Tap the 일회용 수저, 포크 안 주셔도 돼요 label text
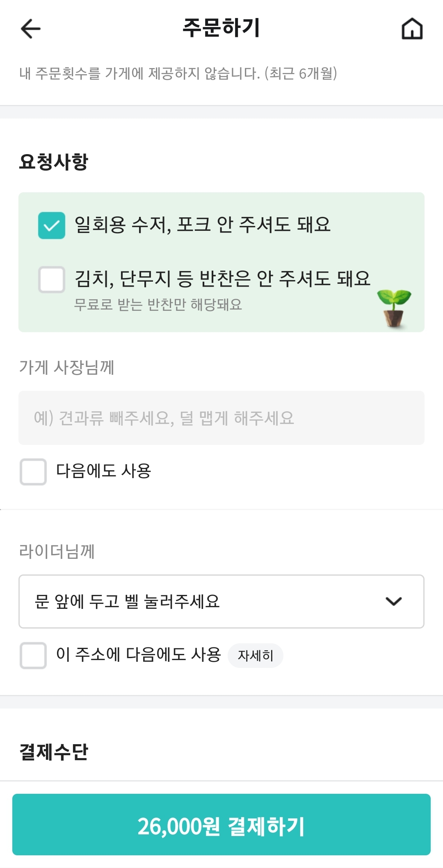443x868 pixels. (x=202, y=225)
